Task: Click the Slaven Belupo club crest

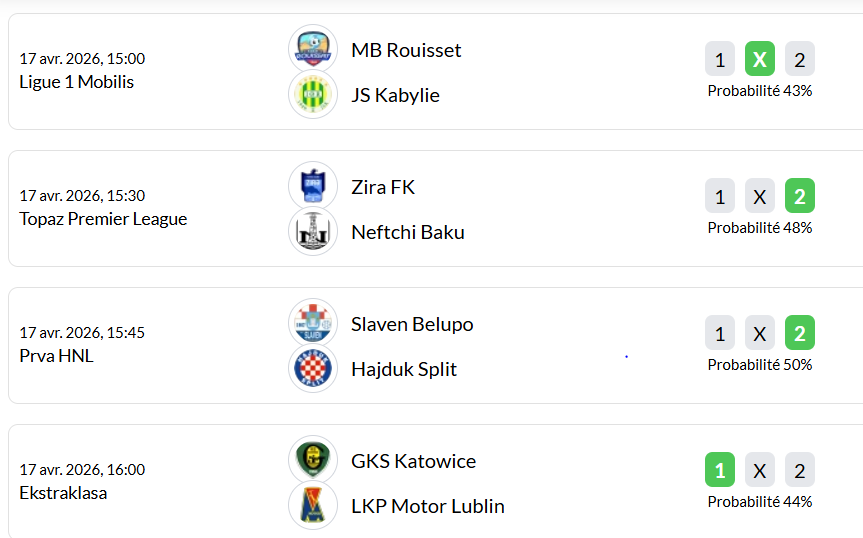Action: coord(313,323)
